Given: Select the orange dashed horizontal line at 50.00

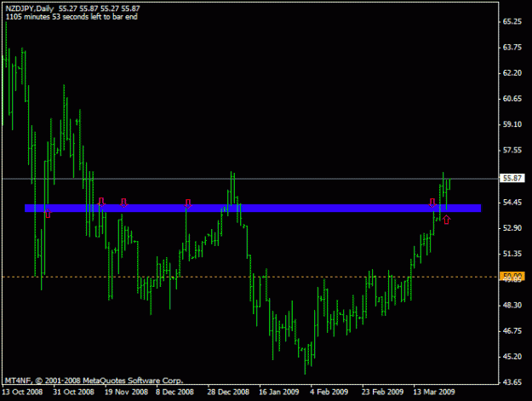Looking at the screenshot, I should 250,277.
